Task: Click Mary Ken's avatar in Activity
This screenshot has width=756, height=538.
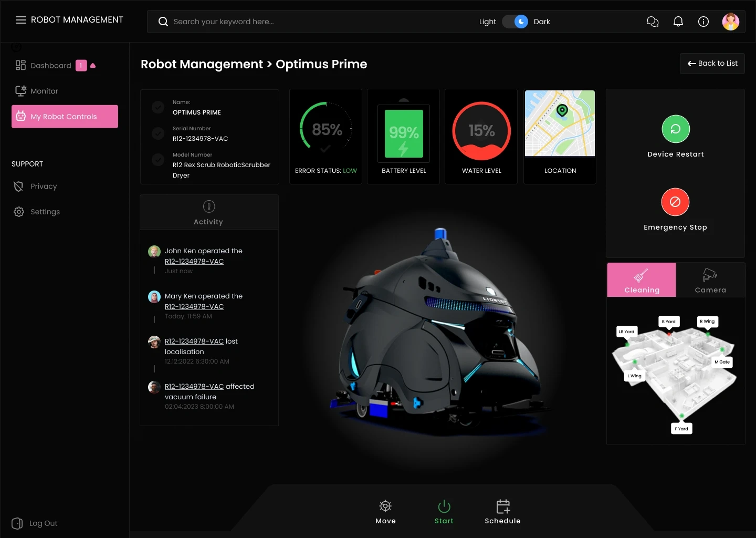Action: coord(154,296)
